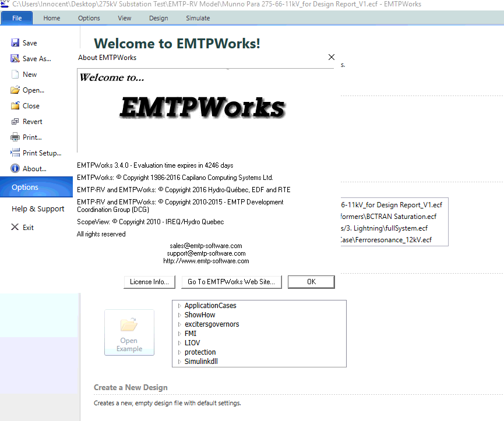504x421 pixels.
Task: Click the Open Example folder icon
Action: (x=129, y=325)
